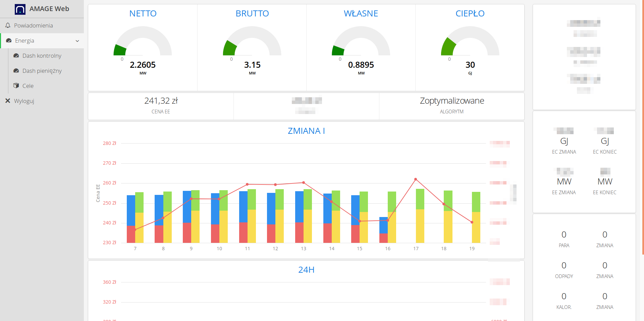Click the Zoptymalizowane algorithm tile
The image size is (644, 321).
tap(451, 106)
